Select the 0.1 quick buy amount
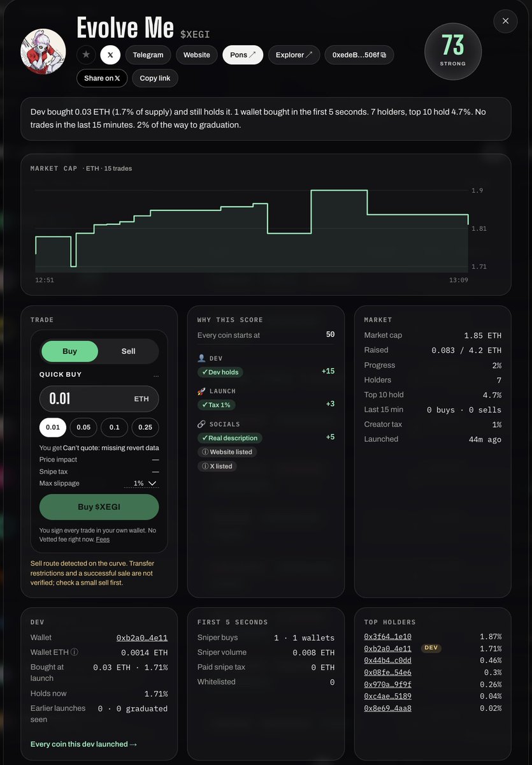The image size is (532, 765). [114, 427]
